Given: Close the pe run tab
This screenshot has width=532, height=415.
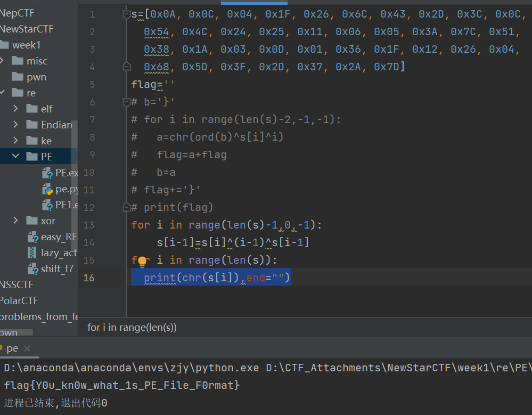Looking at the screenshot, I should [27, 348].
